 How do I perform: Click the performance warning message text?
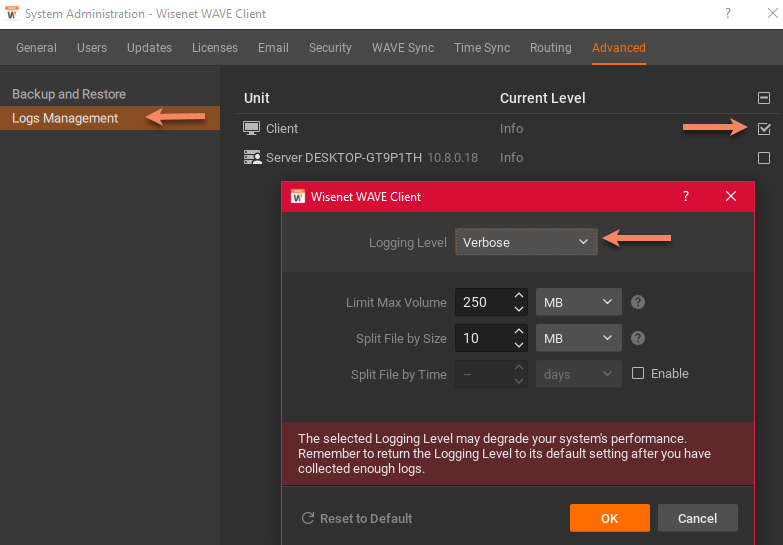pyautogui.click(x=504, y=454)
